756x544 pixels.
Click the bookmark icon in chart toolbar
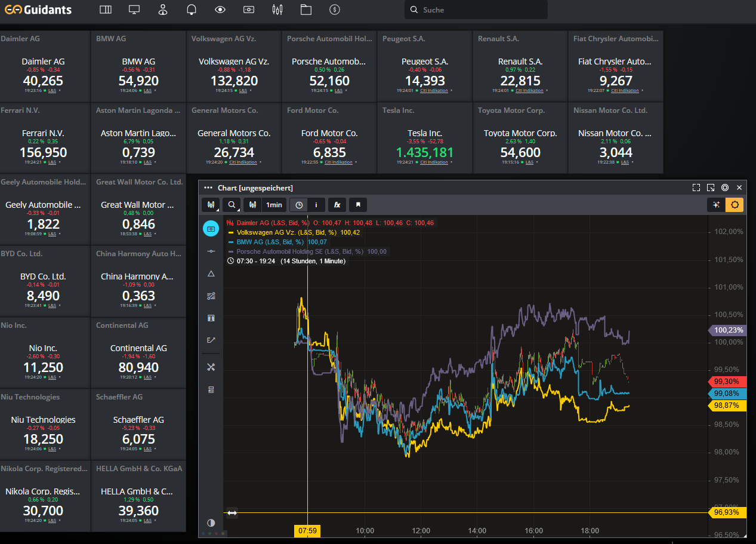click(x=358, y=205)
